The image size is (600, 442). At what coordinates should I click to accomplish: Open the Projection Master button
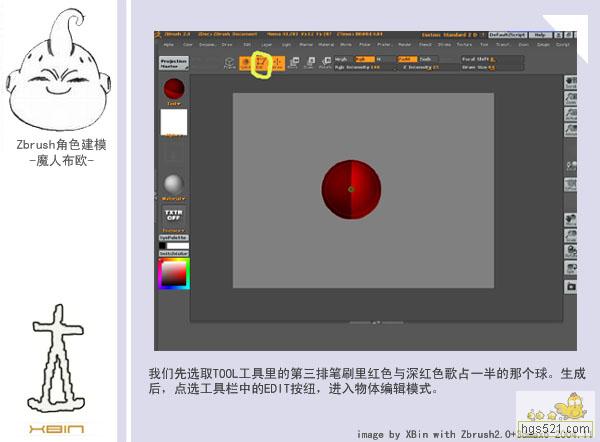174,63
